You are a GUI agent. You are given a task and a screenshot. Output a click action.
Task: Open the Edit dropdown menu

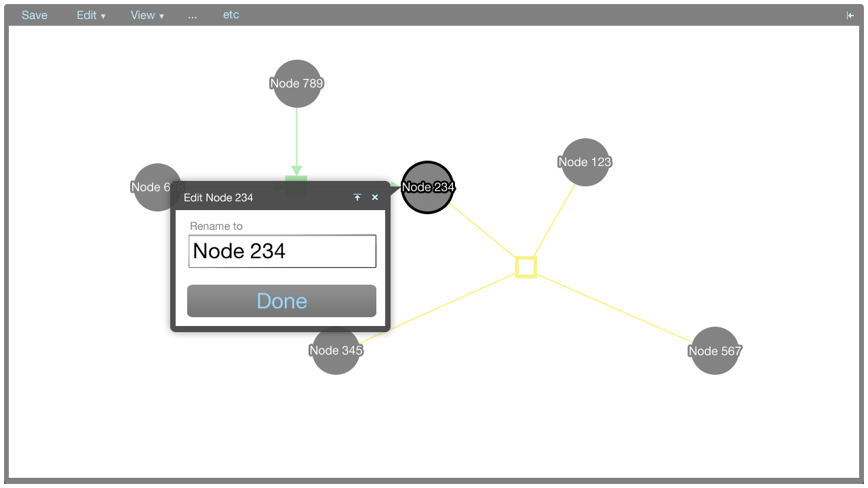(91, 15)
